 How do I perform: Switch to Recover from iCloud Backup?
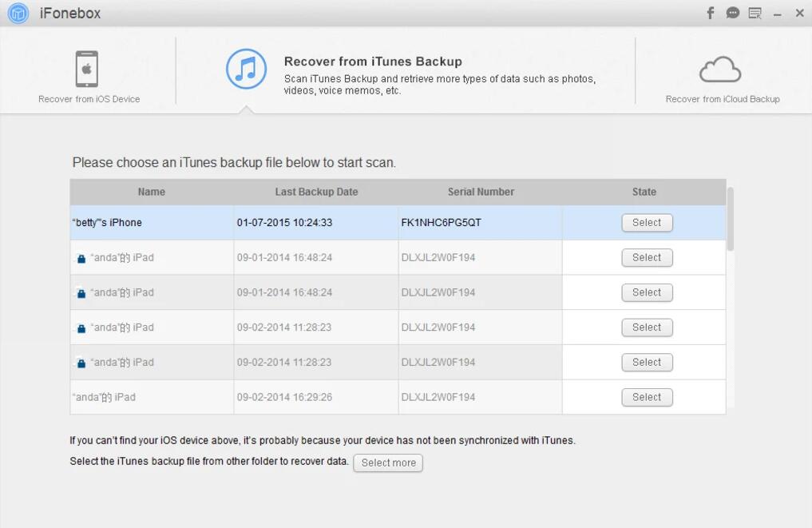click(x=723, y=79)
